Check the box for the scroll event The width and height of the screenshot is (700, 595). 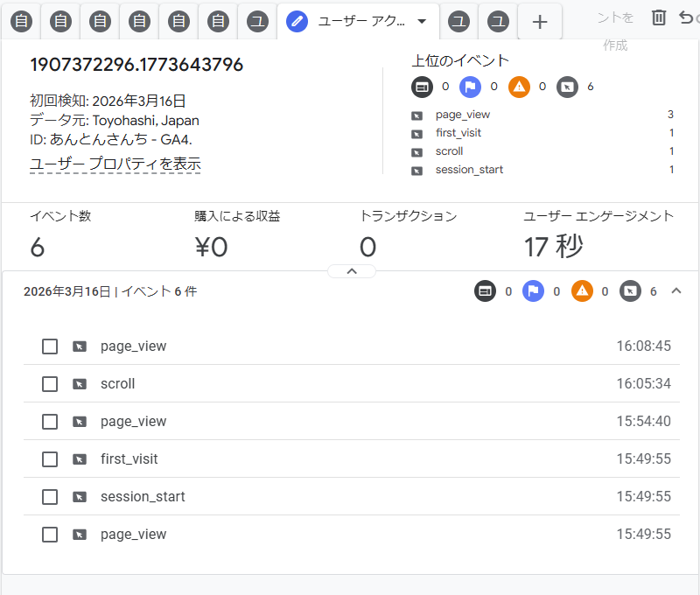(x=50, y=384)
